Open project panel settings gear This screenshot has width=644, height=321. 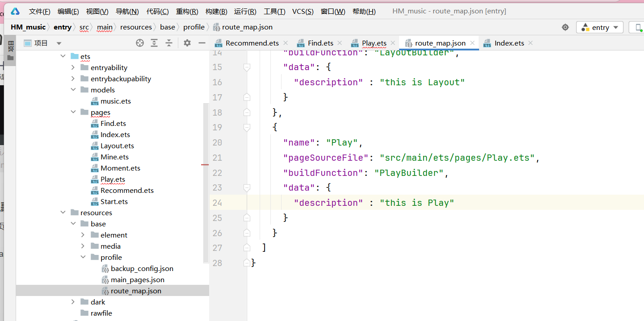[187, 43]
